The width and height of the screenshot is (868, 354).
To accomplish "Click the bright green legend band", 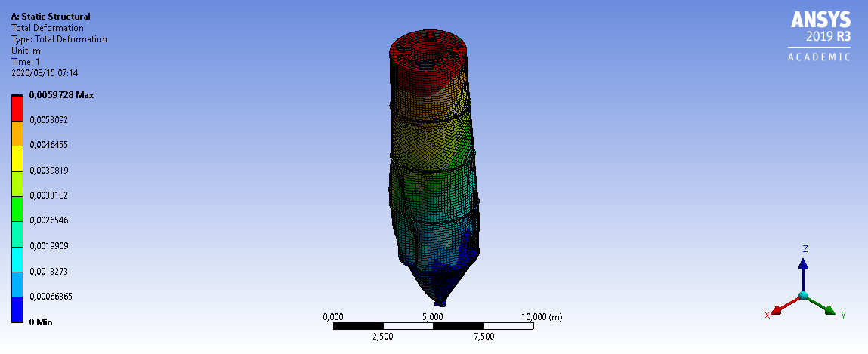I will (x=17, y=209).
